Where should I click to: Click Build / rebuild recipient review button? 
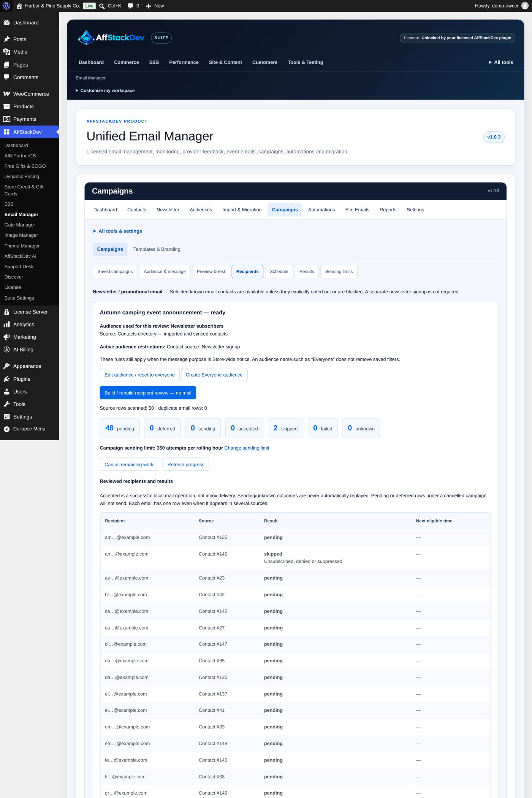(148, 393)
